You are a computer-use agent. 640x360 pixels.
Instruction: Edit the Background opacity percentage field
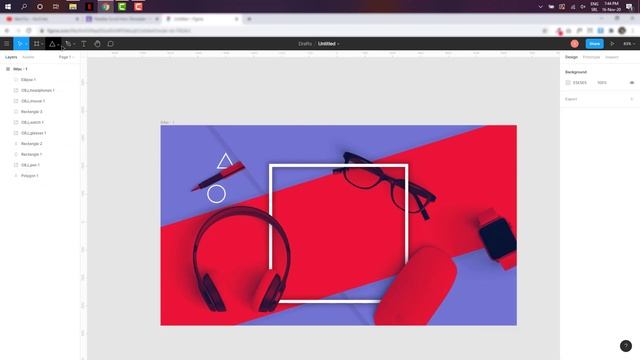click(x=602, y=82)
